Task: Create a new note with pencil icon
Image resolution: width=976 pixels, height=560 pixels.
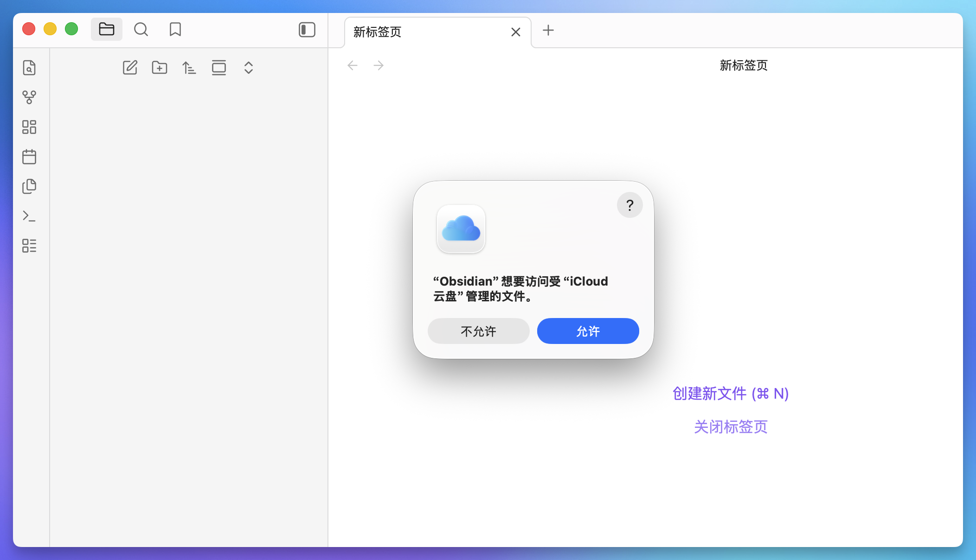Action: tap(130, 68)
